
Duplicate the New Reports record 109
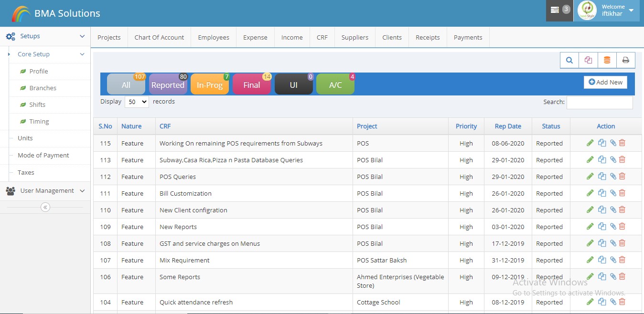tap(602, 227)
